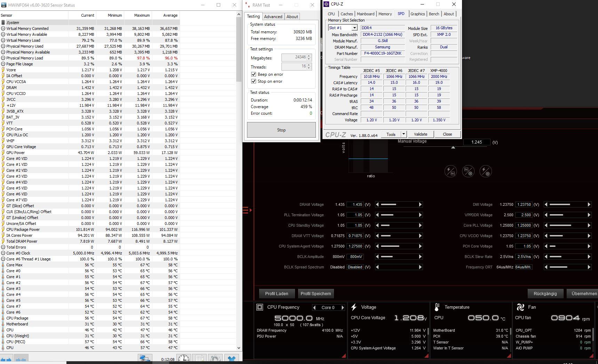Click the DRAM Voltage input field
Screen dimensions: 598x364
tap(355, 204)
